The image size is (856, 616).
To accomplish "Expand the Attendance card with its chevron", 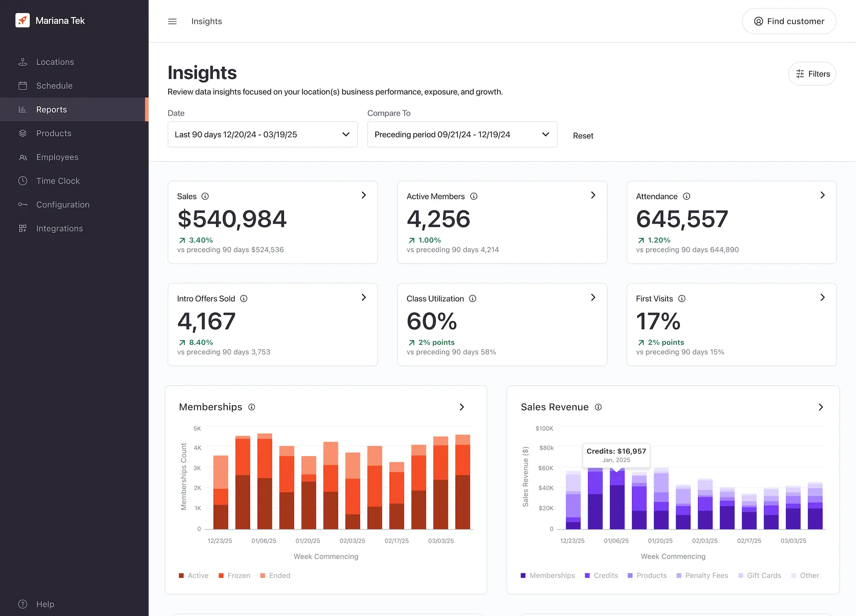I will pyautogui.click(x=822, y=195).
